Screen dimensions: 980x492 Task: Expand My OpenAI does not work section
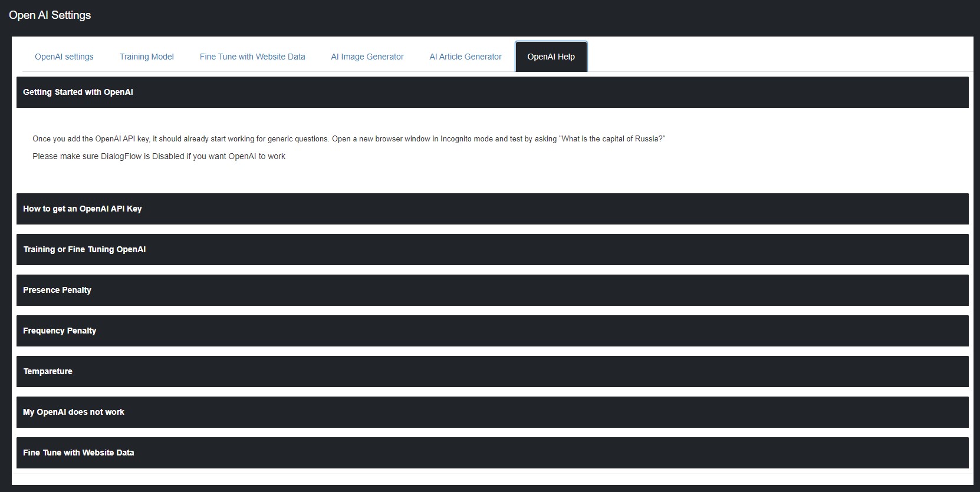pos(492,412)
